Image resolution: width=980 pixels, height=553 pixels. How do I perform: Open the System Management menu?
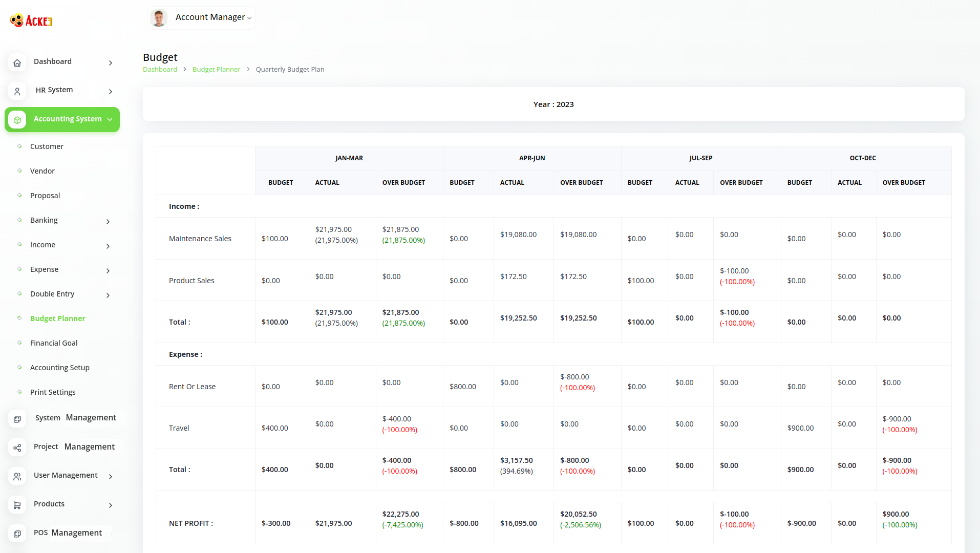tap(76, 418)
